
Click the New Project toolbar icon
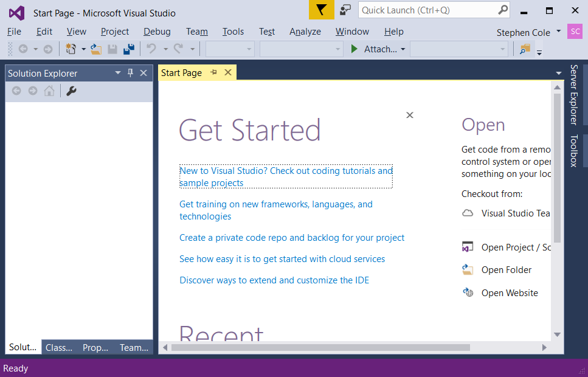[71, 49]
